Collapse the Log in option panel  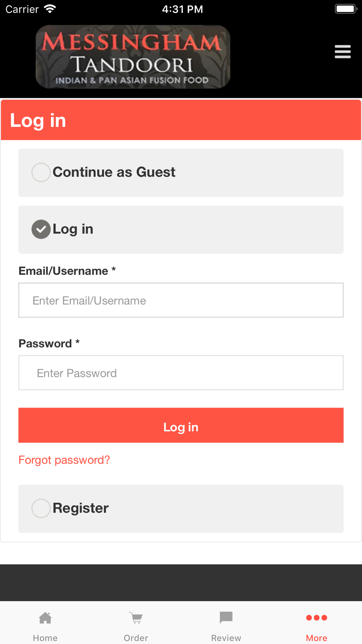tap(181, 230)
